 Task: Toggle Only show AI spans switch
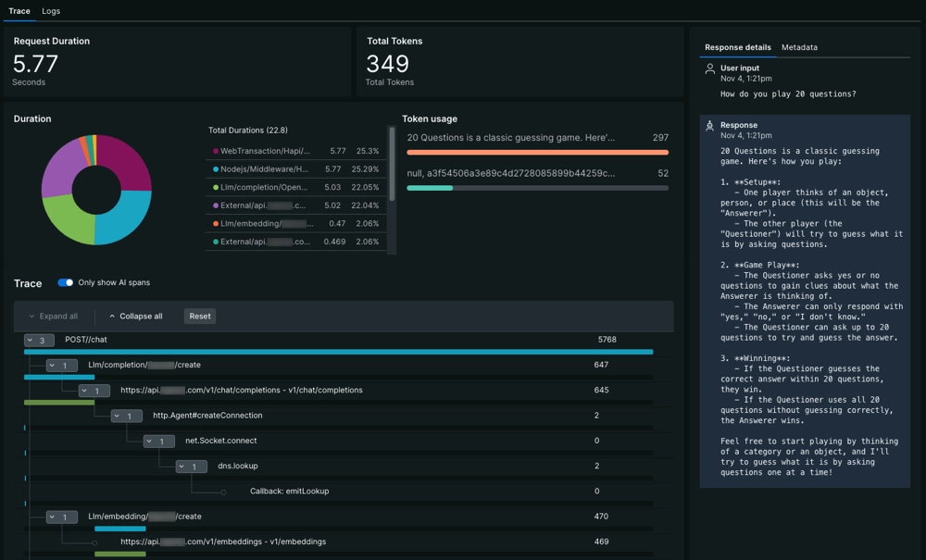[65, 283]
